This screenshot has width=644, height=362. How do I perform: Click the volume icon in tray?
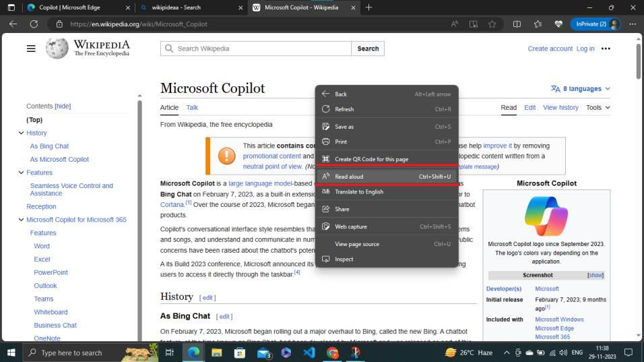coord(563,353)
